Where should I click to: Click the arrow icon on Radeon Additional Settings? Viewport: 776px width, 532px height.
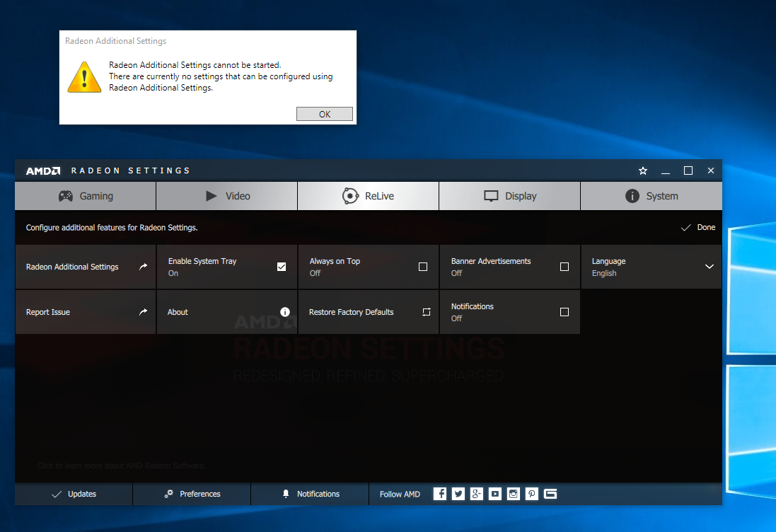tap(143, 267)
